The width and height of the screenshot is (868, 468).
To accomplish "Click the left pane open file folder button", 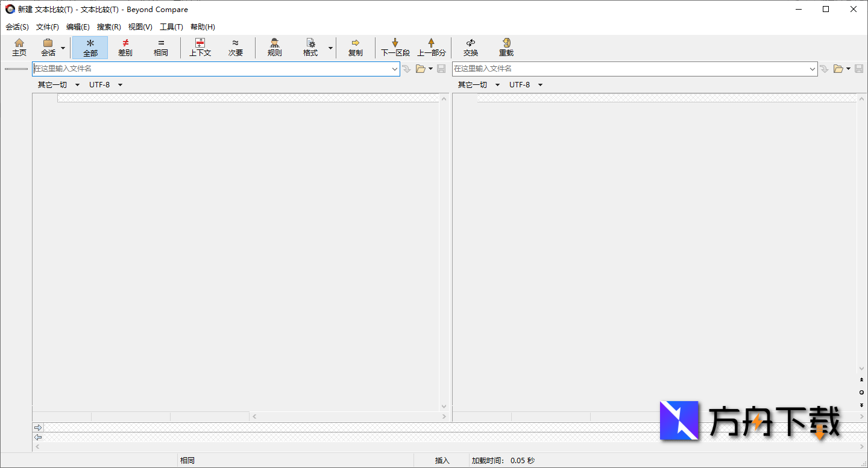I will pyautogui.click(x=421, y=69).
